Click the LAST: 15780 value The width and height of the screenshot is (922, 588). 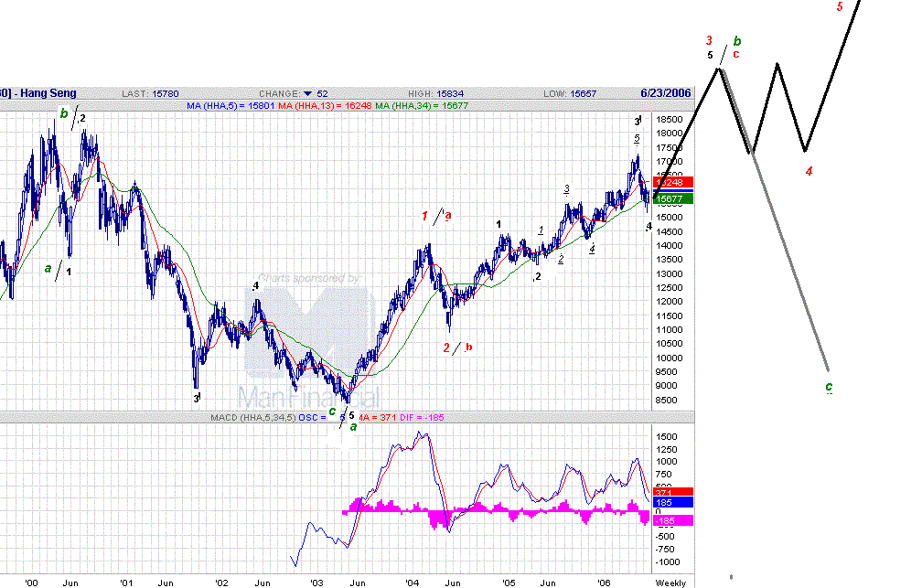click(x=150, y=93)
